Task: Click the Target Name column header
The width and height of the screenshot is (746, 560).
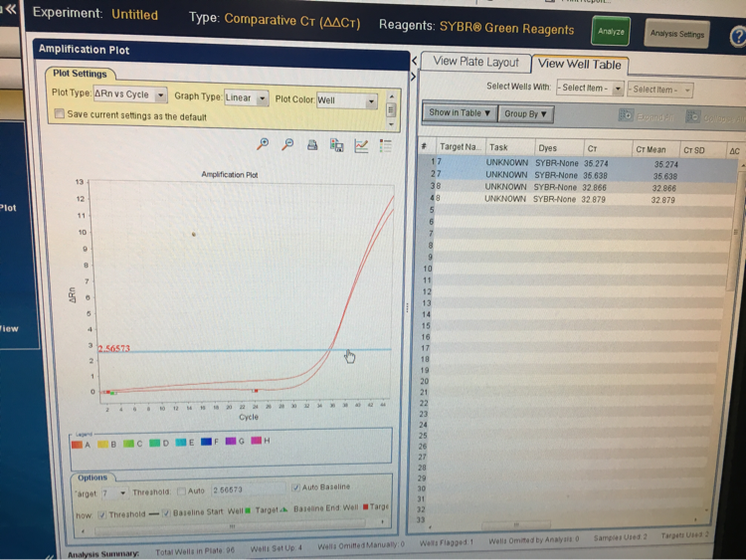Action: tap(461, 147)
